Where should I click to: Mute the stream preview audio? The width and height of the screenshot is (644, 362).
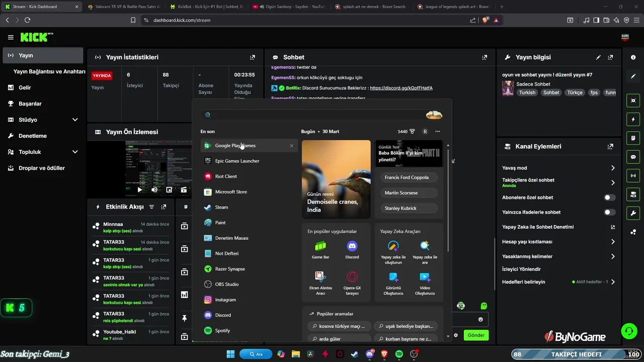pos(154,190)
